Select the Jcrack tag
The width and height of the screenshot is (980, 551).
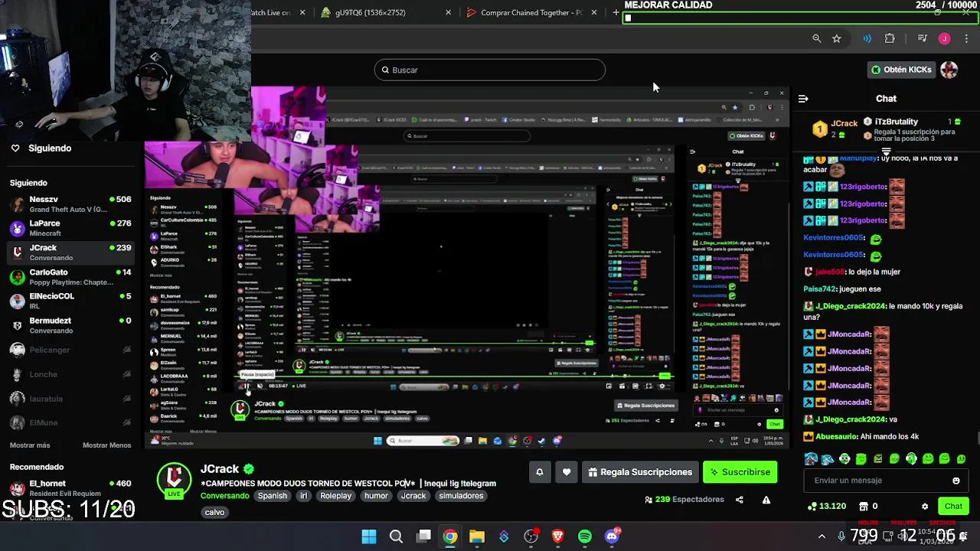coord(413,496)
